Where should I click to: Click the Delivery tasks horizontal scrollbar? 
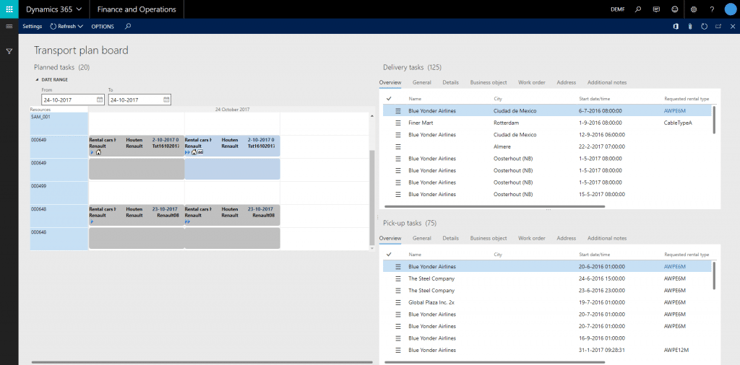click(x=495, y=206)
